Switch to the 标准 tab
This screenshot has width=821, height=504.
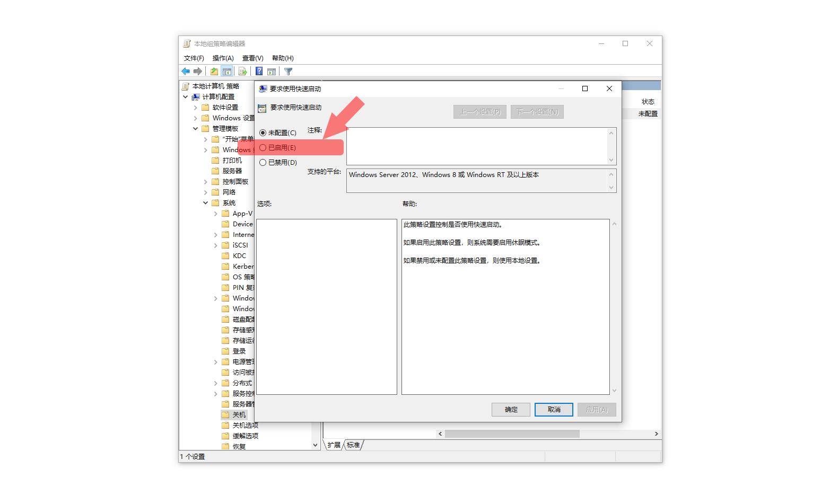[x=353, y=445]
